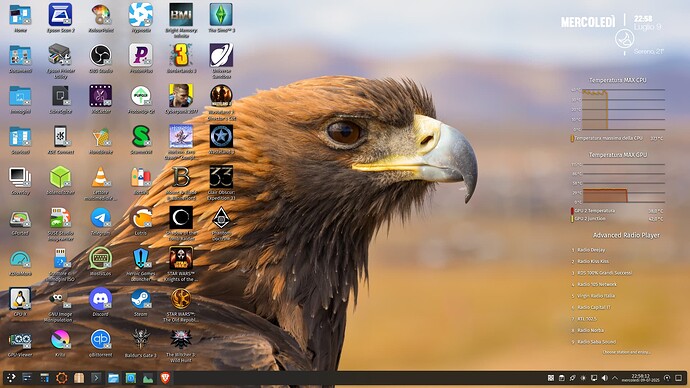
Task: Play Radio Norba station
Action: tap(590, 330)
